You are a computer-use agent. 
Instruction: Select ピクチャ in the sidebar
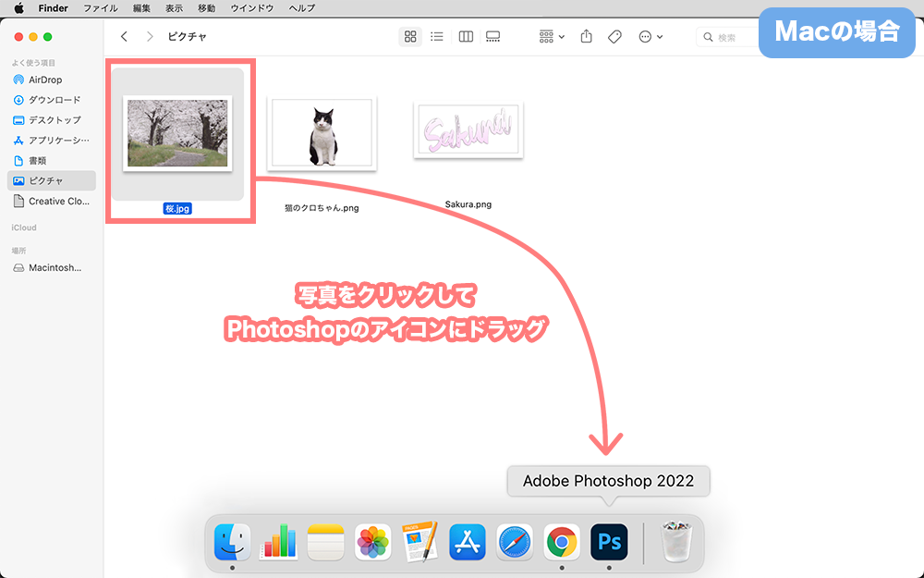tap(51, 180)
